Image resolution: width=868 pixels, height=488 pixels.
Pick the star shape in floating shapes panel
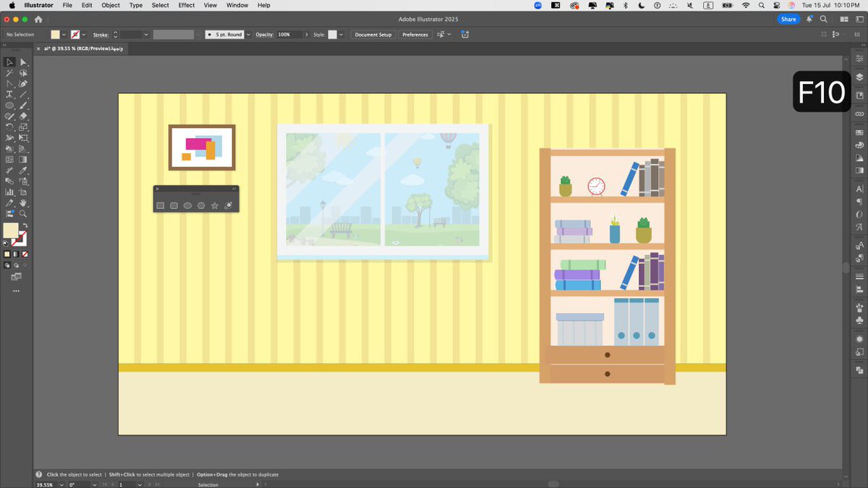(x=215, y=206)
